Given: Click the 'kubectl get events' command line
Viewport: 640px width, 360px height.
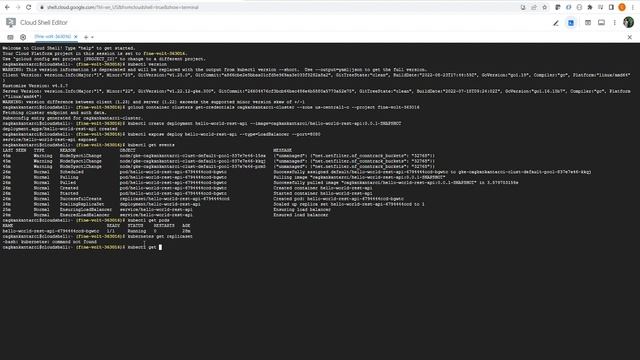Looking at the screenshot, I should click(89, 145).
